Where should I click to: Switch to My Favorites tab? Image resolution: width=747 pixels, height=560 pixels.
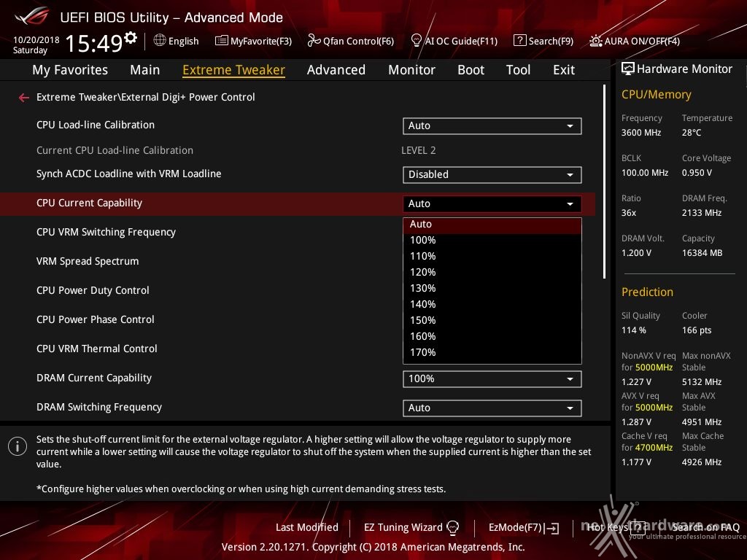coord(70,70)
